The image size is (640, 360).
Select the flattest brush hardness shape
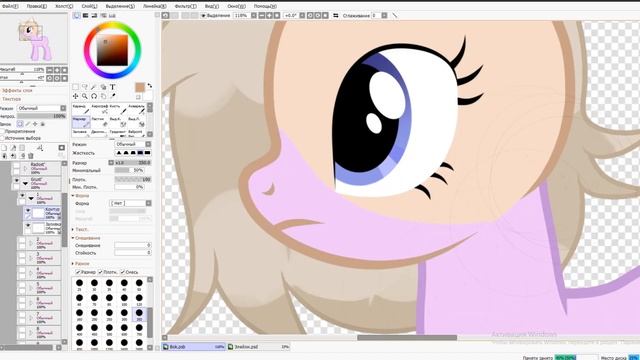pyautogui.click(x=147, y=153)
